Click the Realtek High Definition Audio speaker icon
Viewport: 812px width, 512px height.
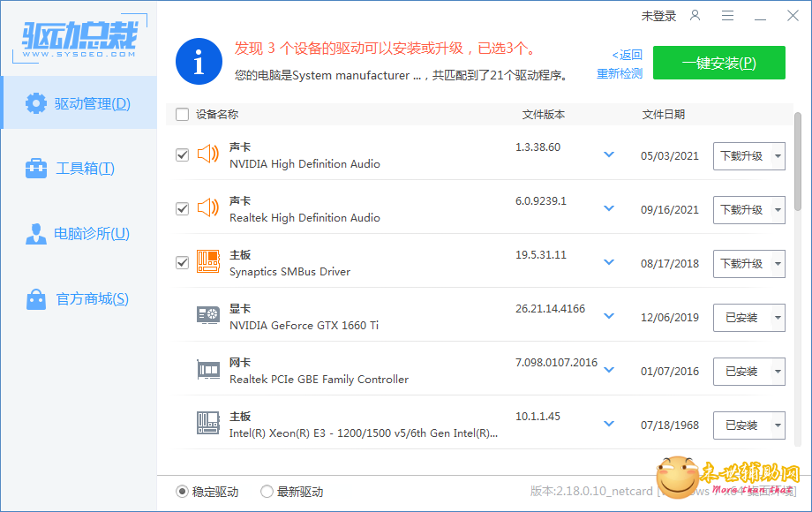pyautogui.click(x=208, y=207)
